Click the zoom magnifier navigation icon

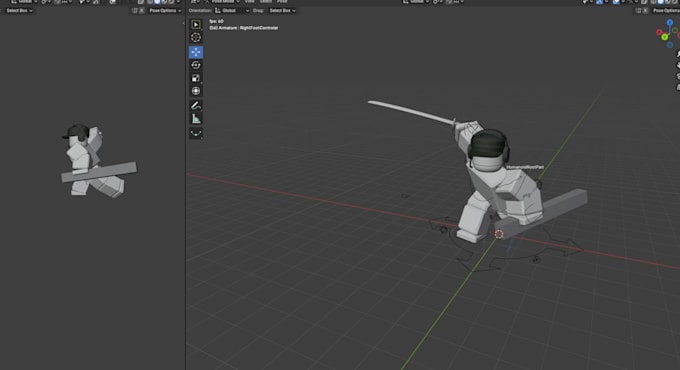(x=678, y=54)
